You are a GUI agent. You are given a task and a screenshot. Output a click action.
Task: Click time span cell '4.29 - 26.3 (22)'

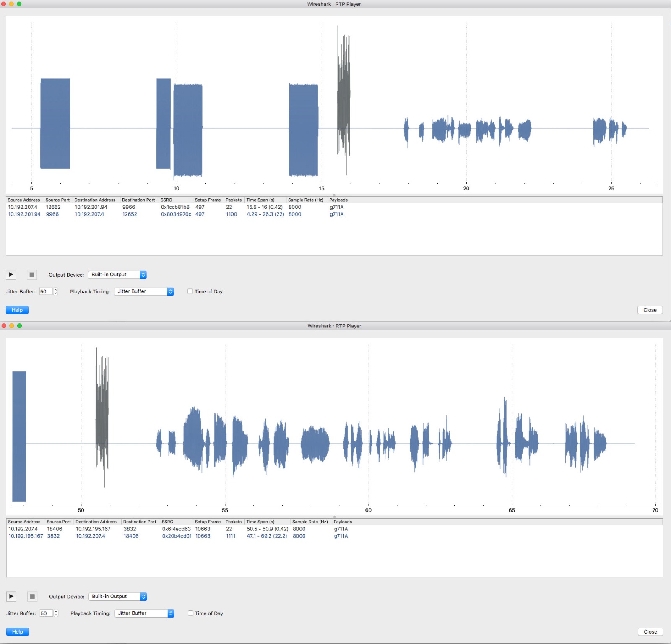click(265, 214)
